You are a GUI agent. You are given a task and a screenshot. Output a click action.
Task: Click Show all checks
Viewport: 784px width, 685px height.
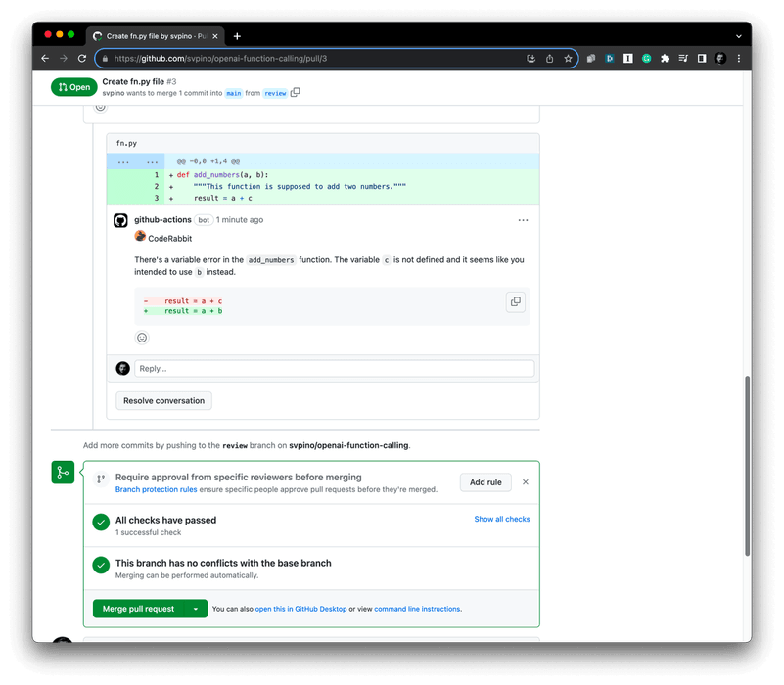502,519
